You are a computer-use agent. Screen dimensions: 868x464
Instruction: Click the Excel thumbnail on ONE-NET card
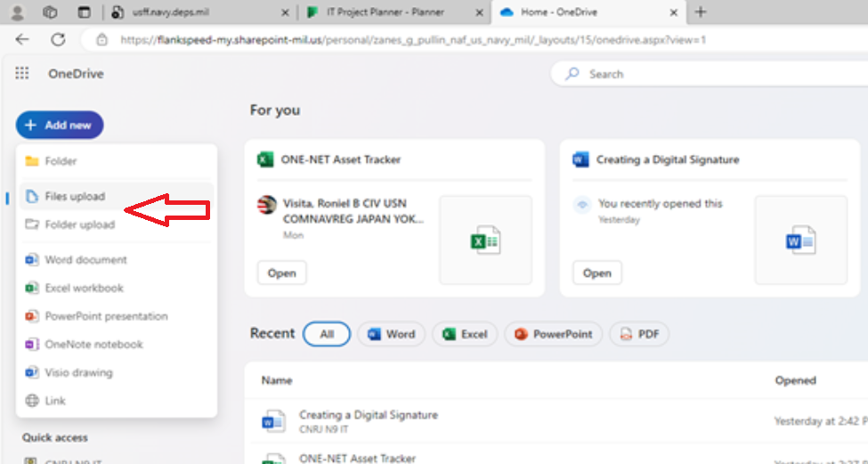pyautogui.click(x=485, y=240)
